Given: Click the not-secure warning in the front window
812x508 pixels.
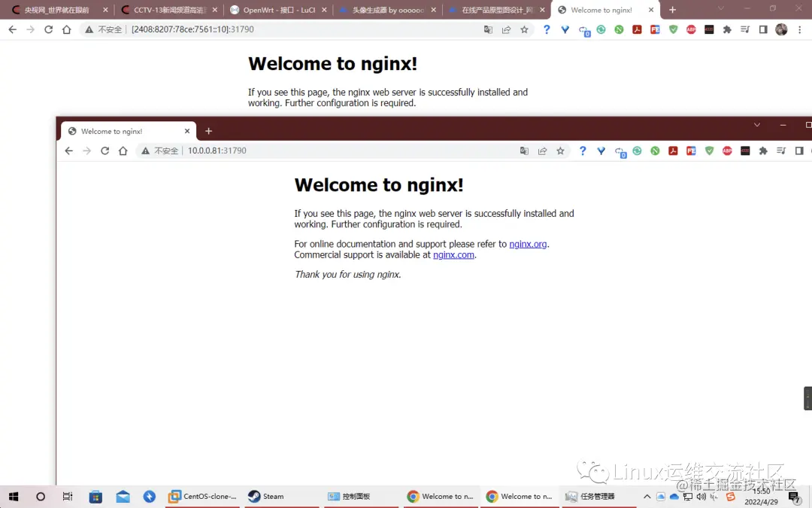Looking at the screenshot, I should point(160,151).
